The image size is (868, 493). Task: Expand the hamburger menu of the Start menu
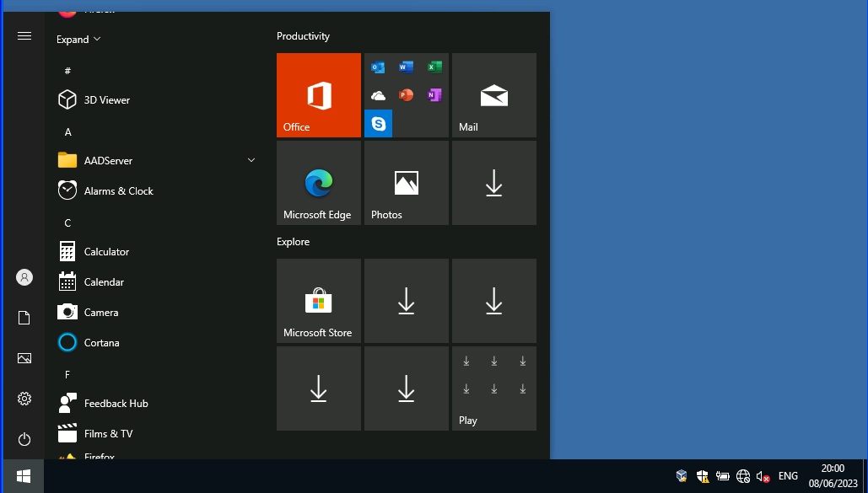[x=24, y=35]
